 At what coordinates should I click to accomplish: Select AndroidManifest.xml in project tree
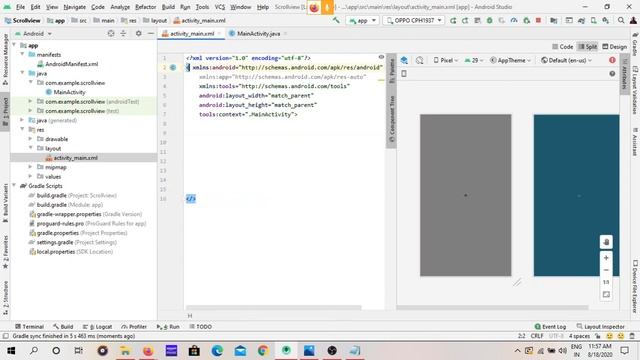click(71, 64)
